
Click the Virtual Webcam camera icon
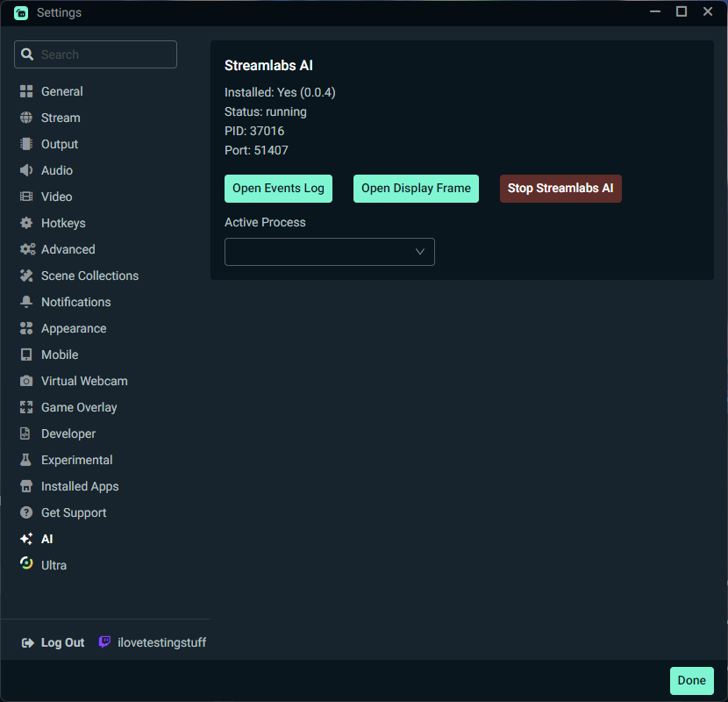26,381
